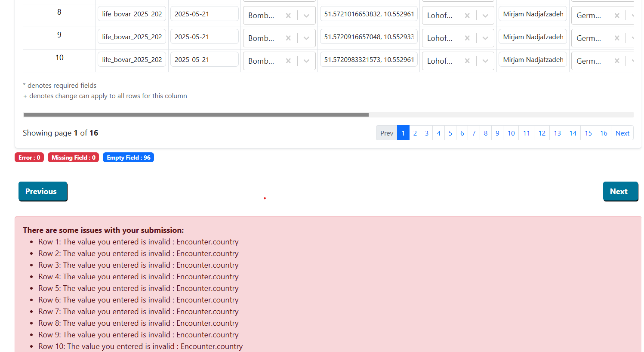Open the Bomb... dropdown in row 10
644x352 pixels.
pyautogui.click(x=306, y=61)
